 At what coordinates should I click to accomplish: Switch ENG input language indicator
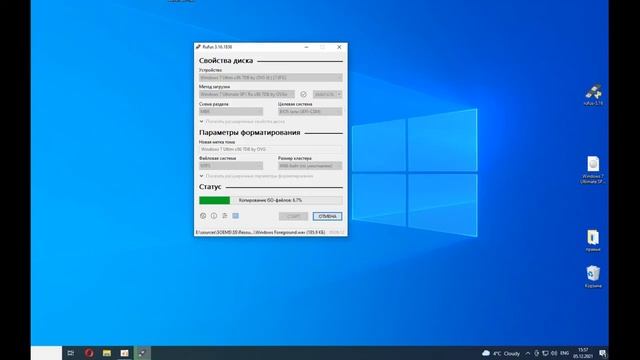tap(564, 353)
